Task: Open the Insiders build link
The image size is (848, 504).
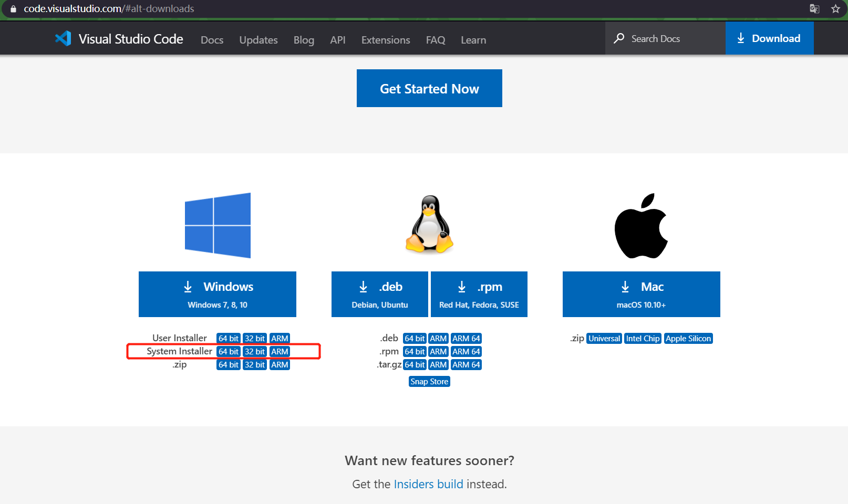Action: click(x=429, y=484)
